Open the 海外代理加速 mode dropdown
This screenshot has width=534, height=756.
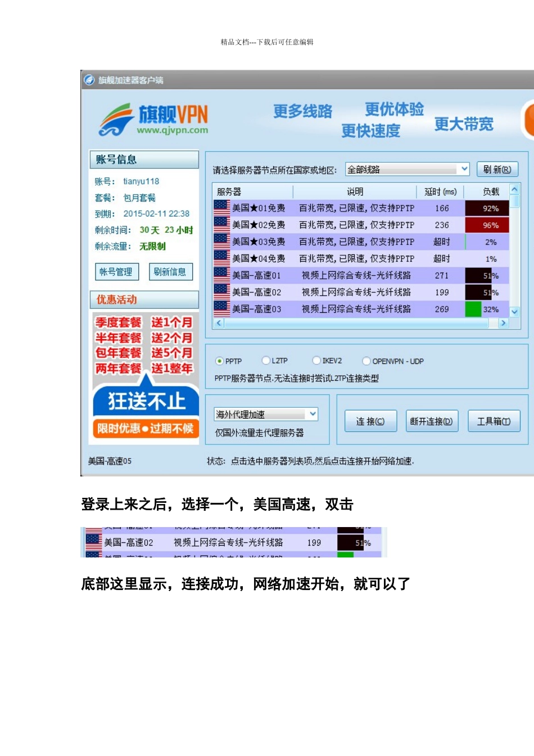tap(266, 414)
